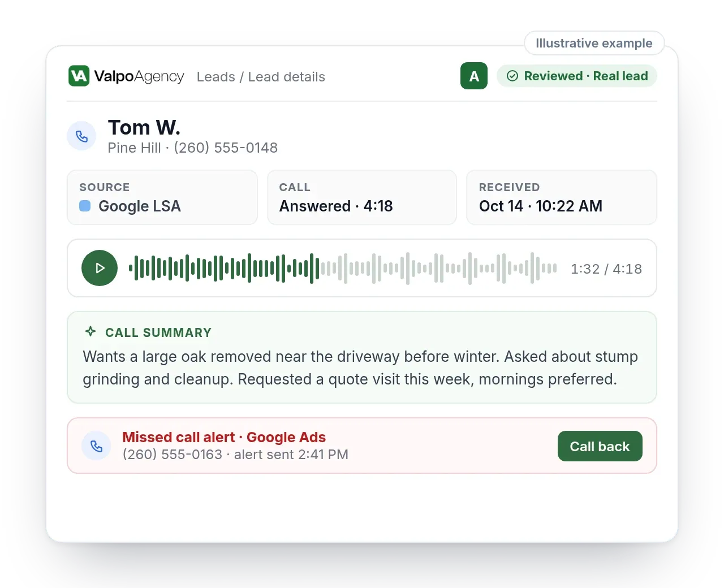Screen dimensions: 724x588
Task: Click the CALL SUMMARY heading
Action: pyautogui.click(x=158, y=332)
